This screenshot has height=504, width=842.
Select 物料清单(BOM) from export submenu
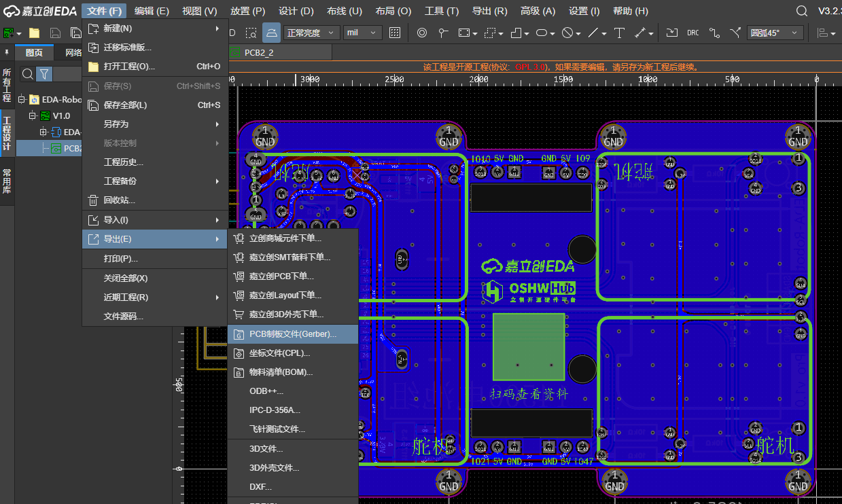pos(281,372)
